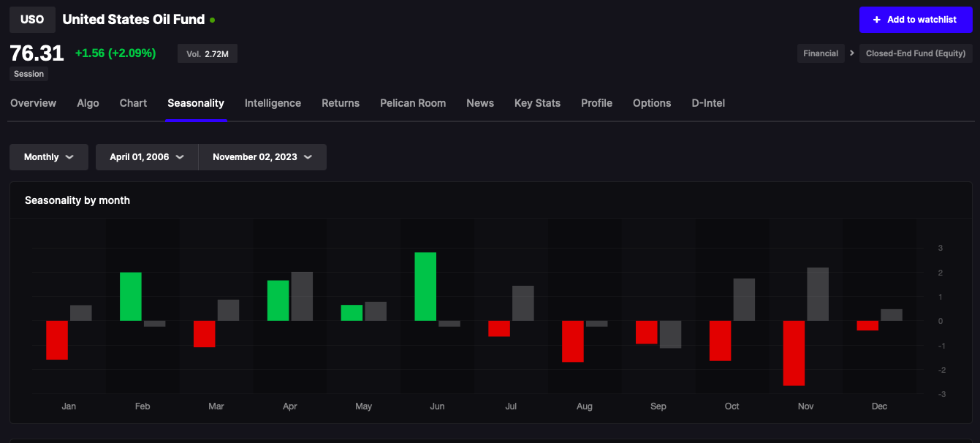Click the breadcrumb arrow after Financial

tap(851, 53)
